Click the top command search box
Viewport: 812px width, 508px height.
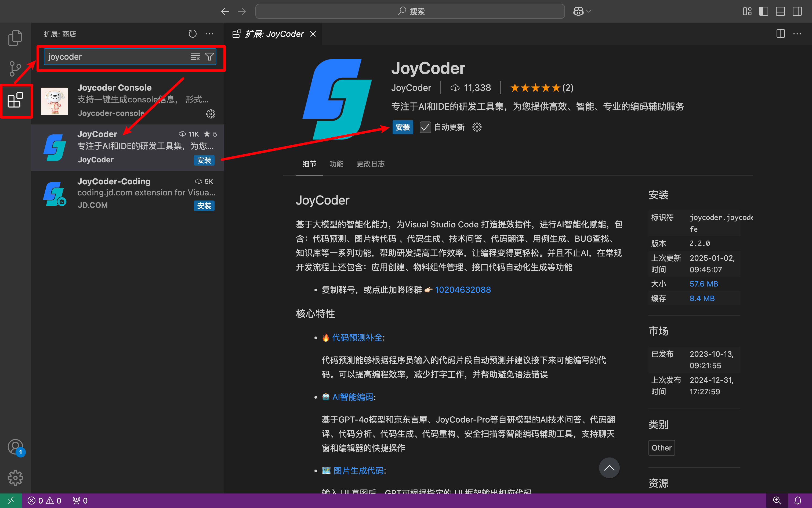tap(410, 11)
